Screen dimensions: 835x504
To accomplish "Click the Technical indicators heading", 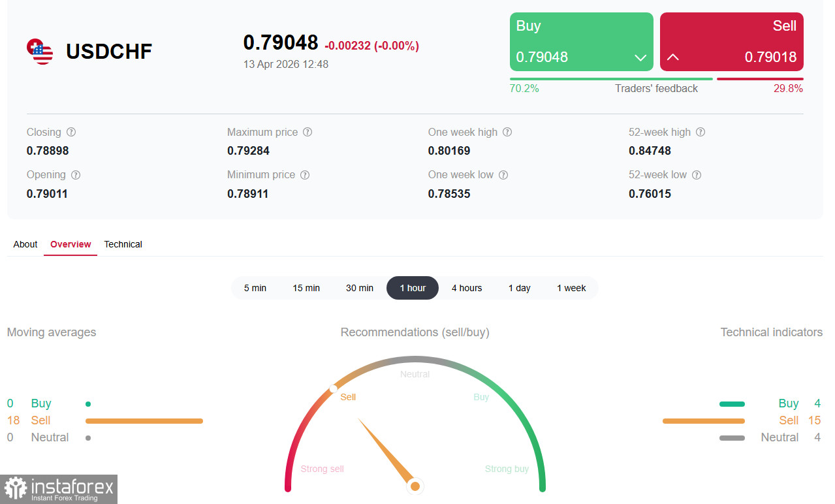I will pyautogui.click(x=772, y=332).
